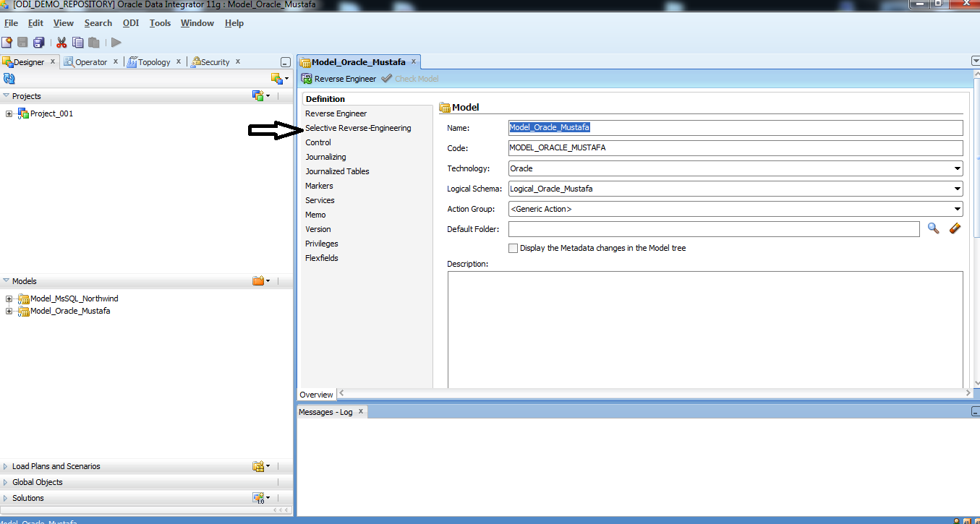Open the Technology dropdown
The height and width of the screenshot is (524, 980).
[957, 168]
